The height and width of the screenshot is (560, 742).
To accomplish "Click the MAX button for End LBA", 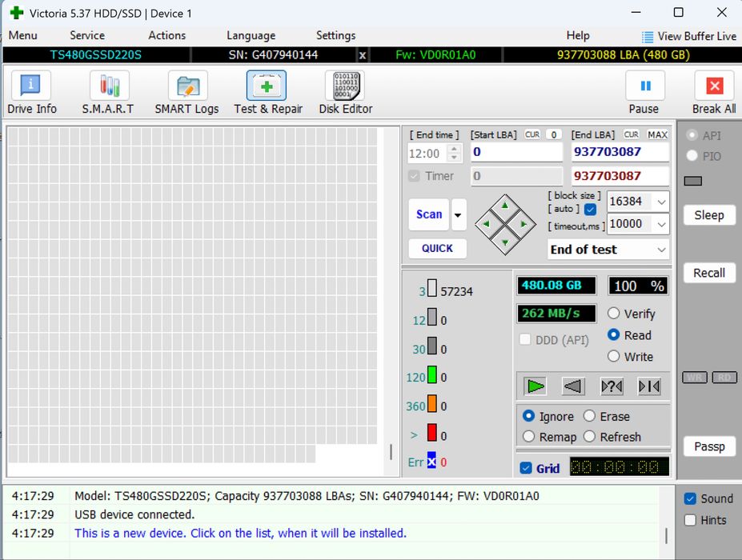I will pos(657,134).
